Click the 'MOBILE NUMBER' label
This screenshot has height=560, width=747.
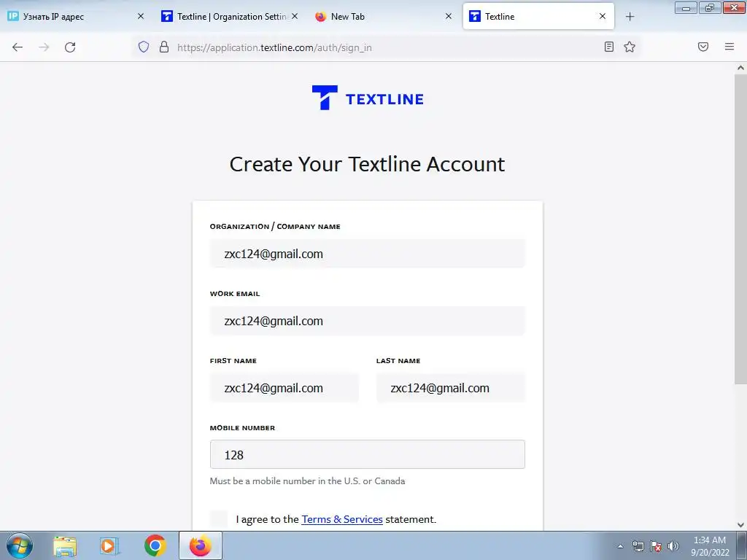coord(242,427)
